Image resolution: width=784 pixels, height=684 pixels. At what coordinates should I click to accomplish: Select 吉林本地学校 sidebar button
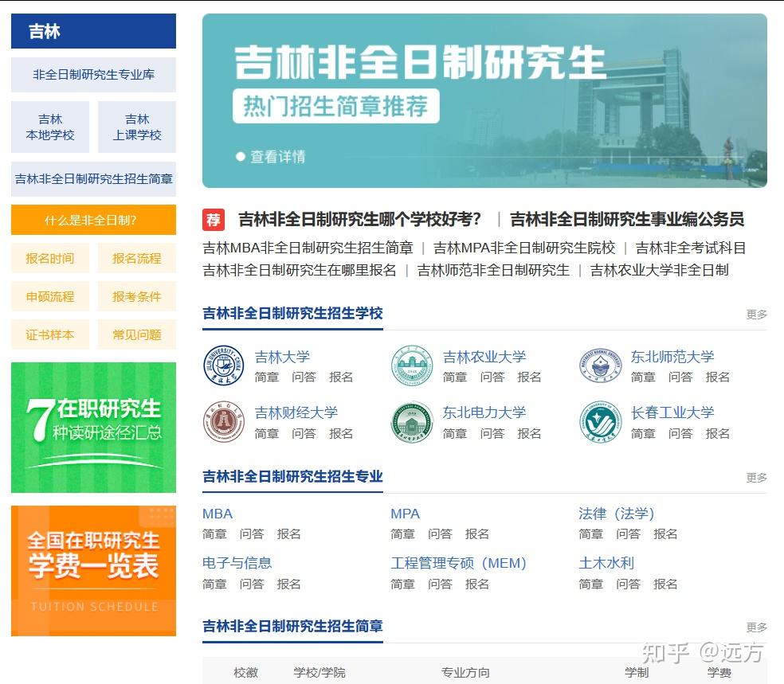pos(50,127)
